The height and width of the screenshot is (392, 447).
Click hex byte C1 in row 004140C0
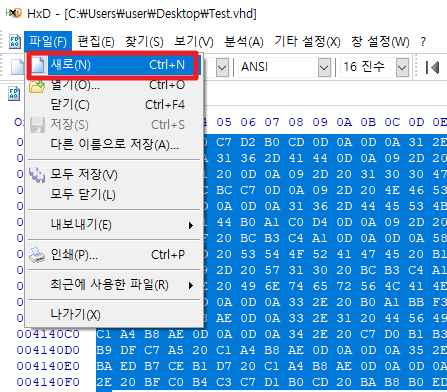coord(104,334)
